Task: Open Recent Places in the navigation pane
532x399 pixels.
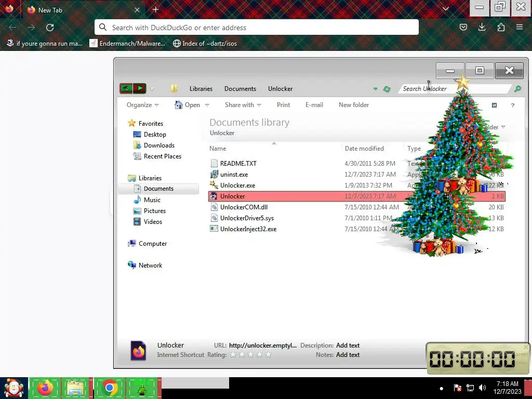Action: pos(163,156)
